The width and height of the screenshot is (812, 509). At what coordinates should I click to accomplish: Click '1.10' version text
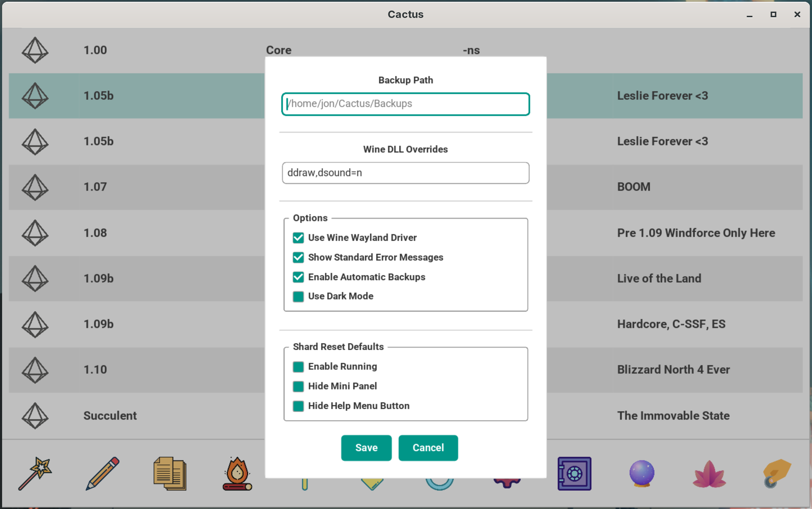click(x=95, y=370)
